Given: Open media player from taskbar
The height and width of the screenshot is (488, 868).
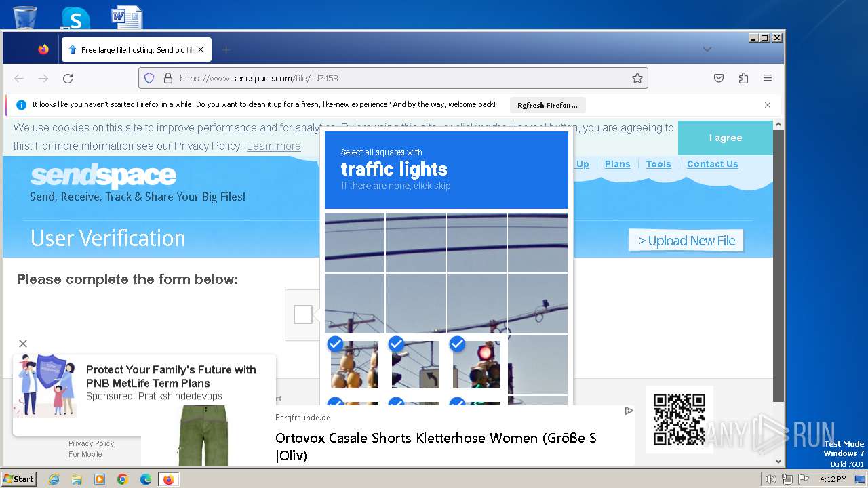Looking at the screenshot, I should click(x=100, y=479).
